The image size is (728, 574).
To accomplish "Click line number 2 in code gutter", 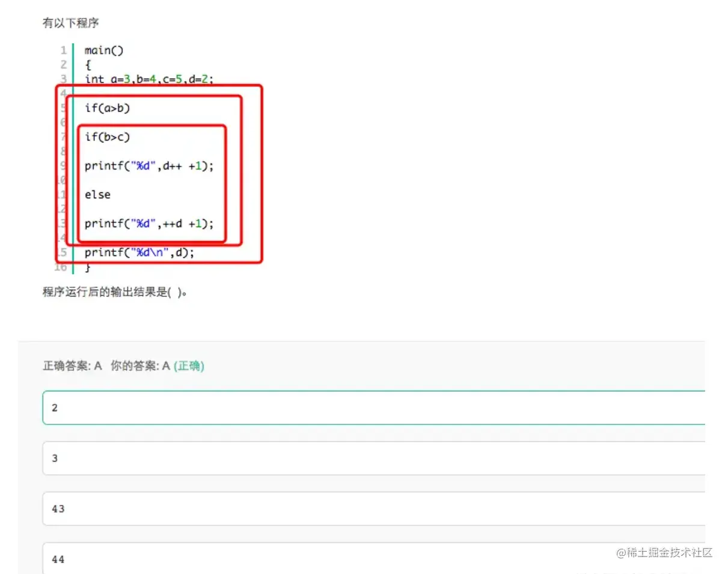I will click(x=64, y=65).
